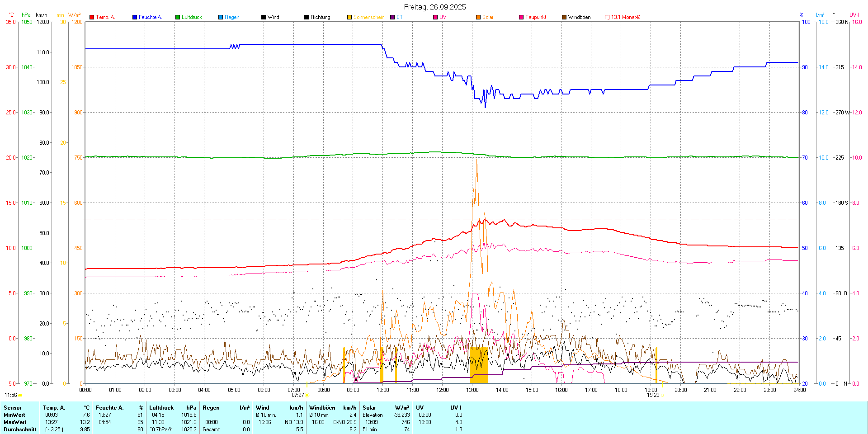
Task: Click the yellow Sonnenschein legend square
Action: [349, 17]
